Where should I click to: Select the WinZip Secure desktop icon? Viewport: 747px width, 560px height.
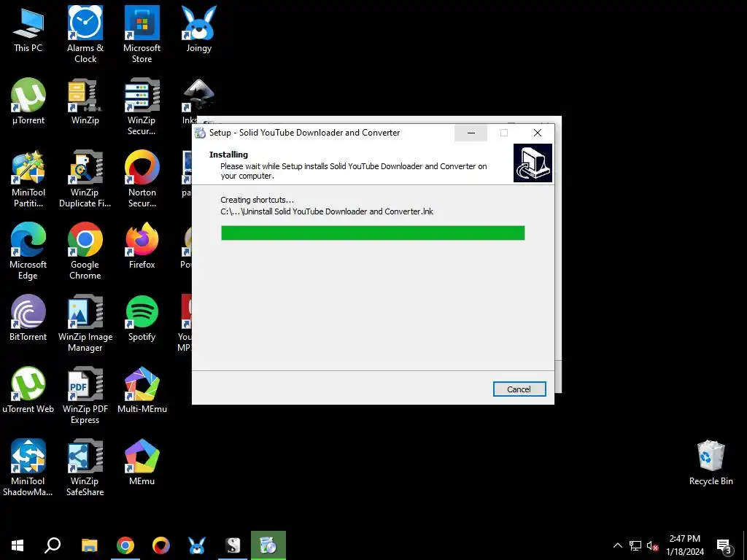[142, 106]
